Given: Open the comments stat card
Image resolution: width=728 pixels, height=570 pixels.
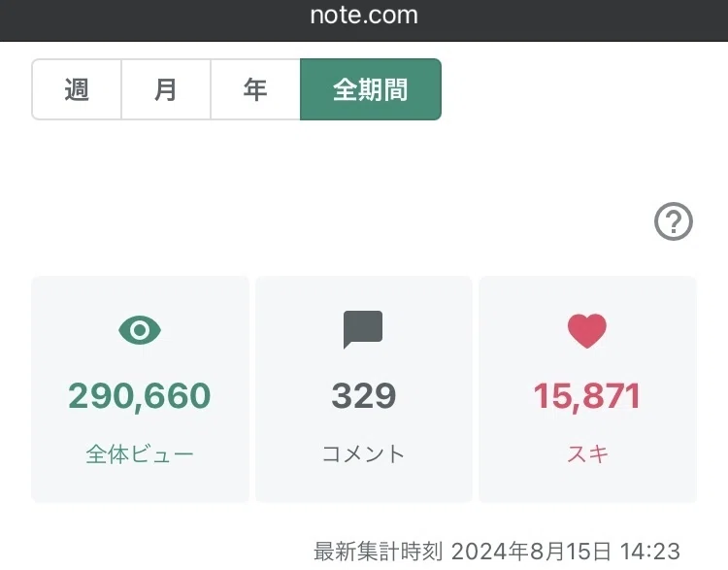Looking at the screenshot, I should pos(364,389).
